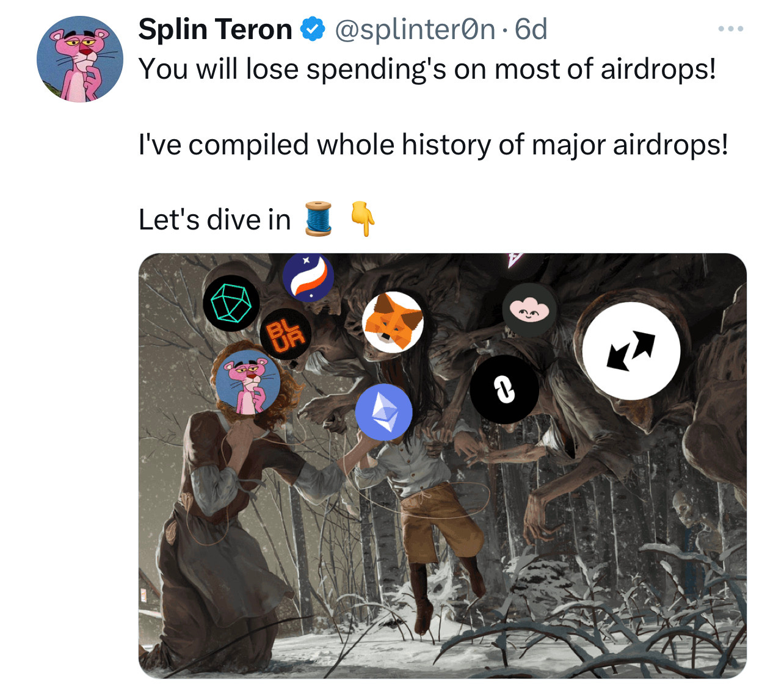
Task: Click the MetaMask fox logo in image
Action: [394, 322]
